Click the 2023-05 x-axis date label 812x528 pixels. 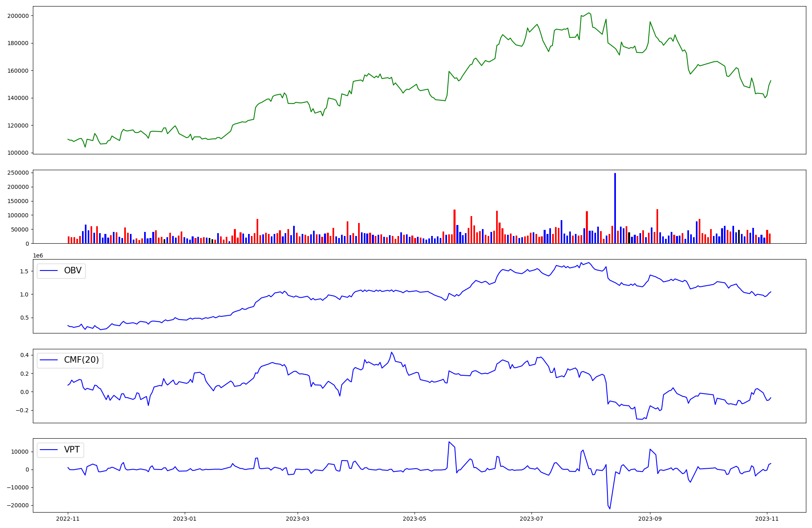pos(415,518)
